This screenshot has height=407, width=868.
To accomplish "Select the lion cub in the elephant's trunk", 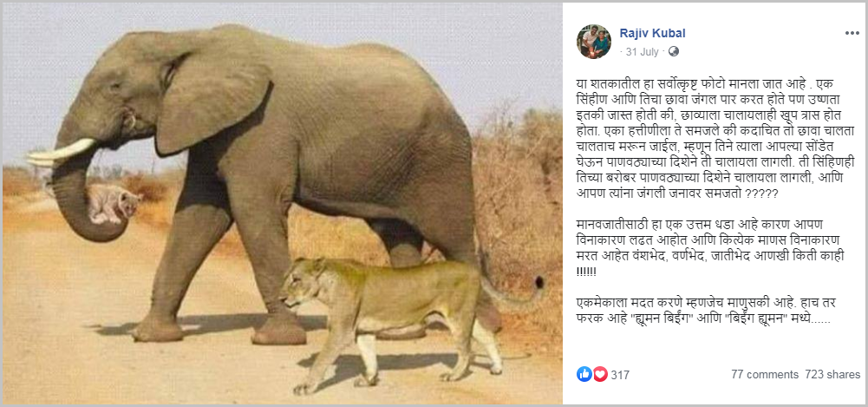I will coord(114,204).
